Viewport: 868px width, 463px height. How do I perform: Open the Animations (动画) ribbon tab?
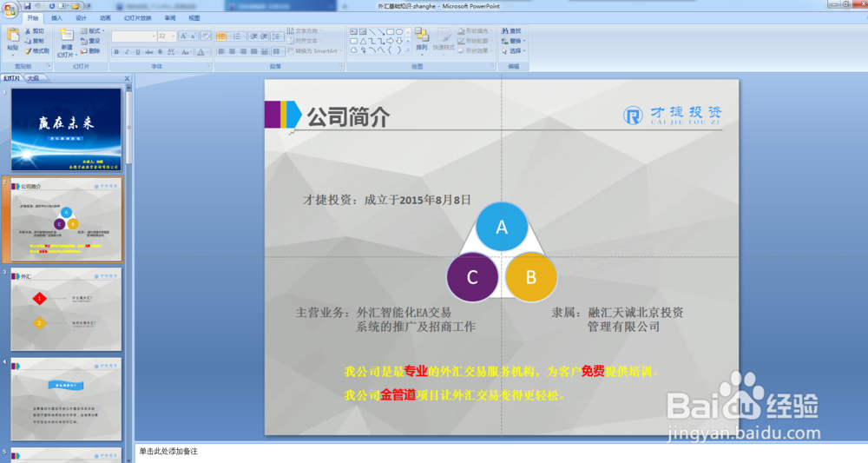[x=105, y=18]
